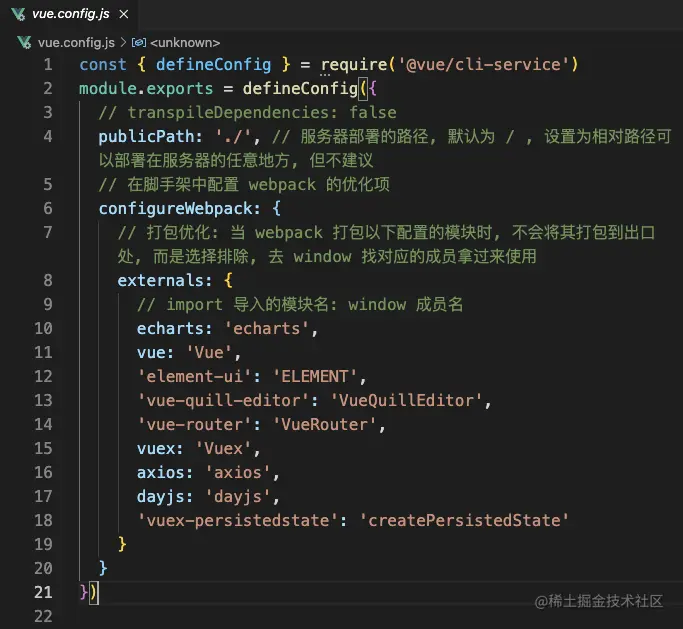This screenshot has width=683, height=629.
Task: Click the 'echarts' key on line 10
Action: [x=170, y=328]
